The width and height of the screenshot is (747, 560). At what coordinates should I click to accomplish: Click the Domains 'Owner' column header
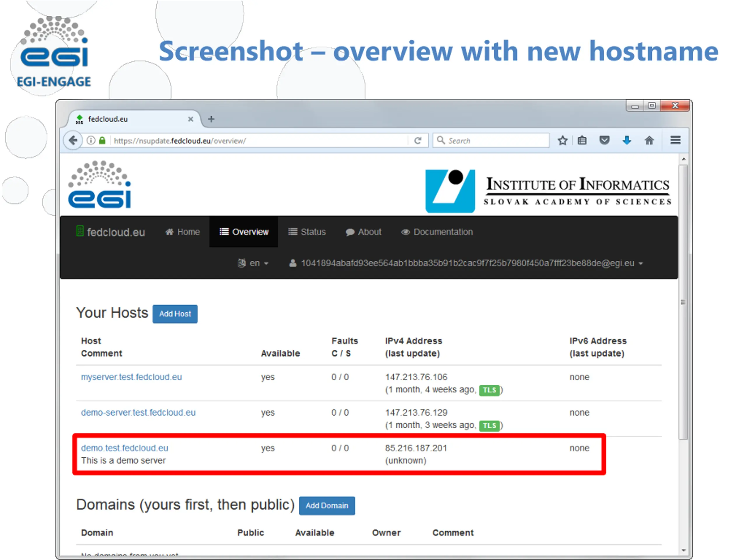(x=386, y=533)
